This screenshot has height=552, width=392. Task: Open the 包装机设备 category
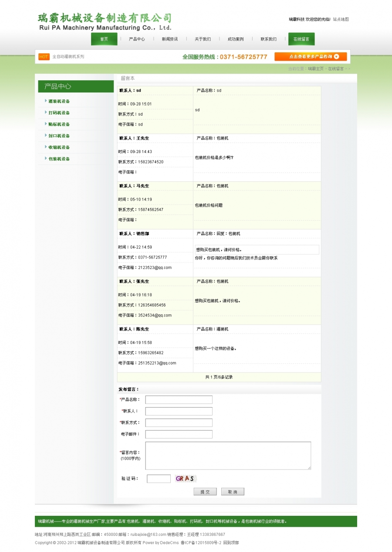tap(59, 159)
